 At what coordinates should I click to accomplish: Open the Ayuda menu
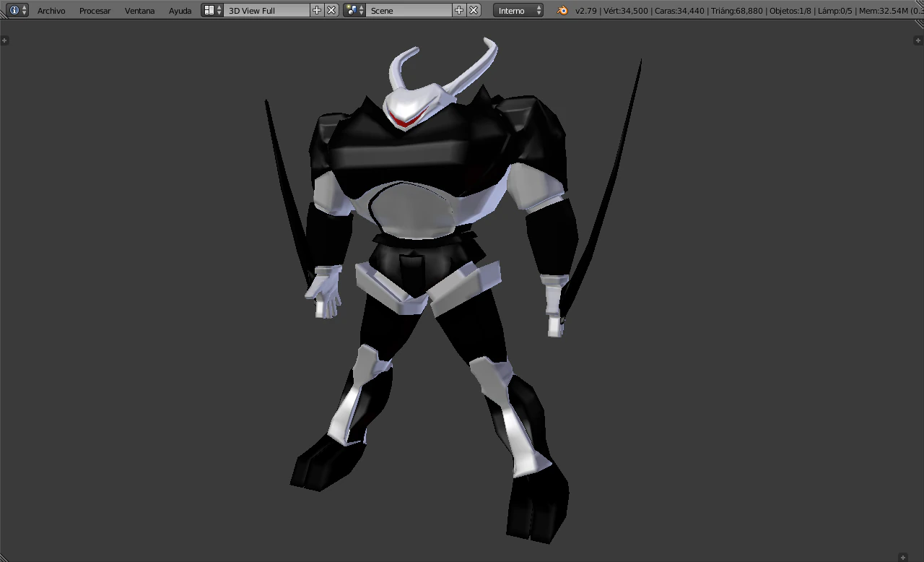180,10
